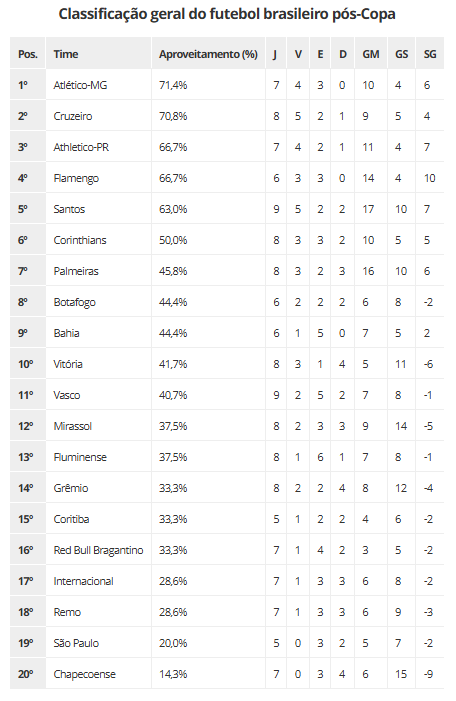The height and width of the screenshot is (701, 456).
Task: Select the SG column header
Action: pos(430,54)
